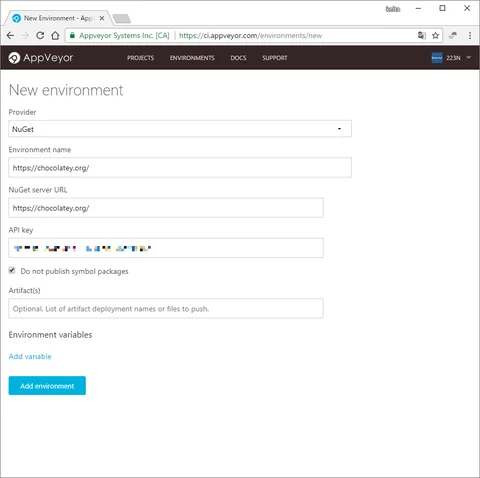Click the translate page icon
The width and height of the screenshot is (480, 478).
point(422,35)
